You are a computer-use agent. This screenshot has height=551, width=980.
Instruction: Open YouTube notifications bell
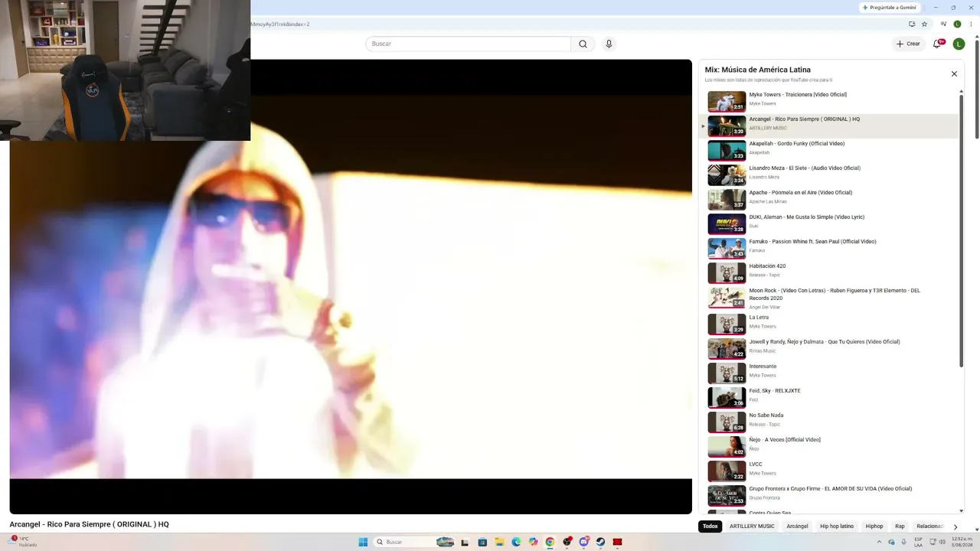click(937, 44)
